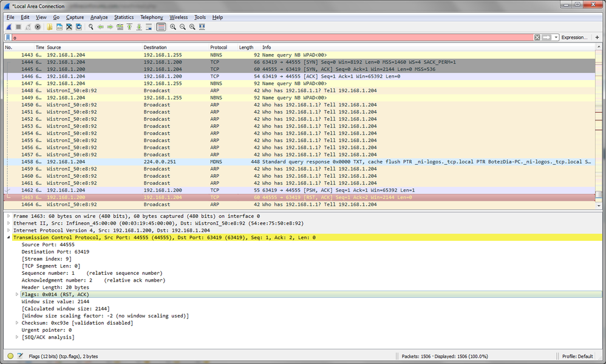Image resolution: width=606 pixels, height=364 pixels.
Task: Open the filter bookmark icon
Action: (x=8, y=38)
